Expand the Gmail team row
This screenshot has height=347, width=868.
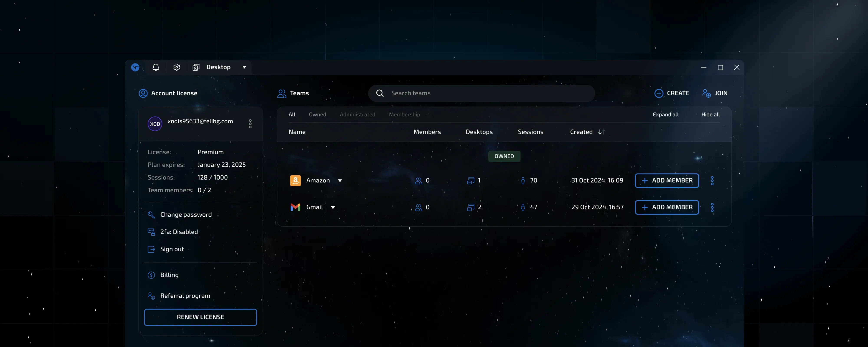333,207
